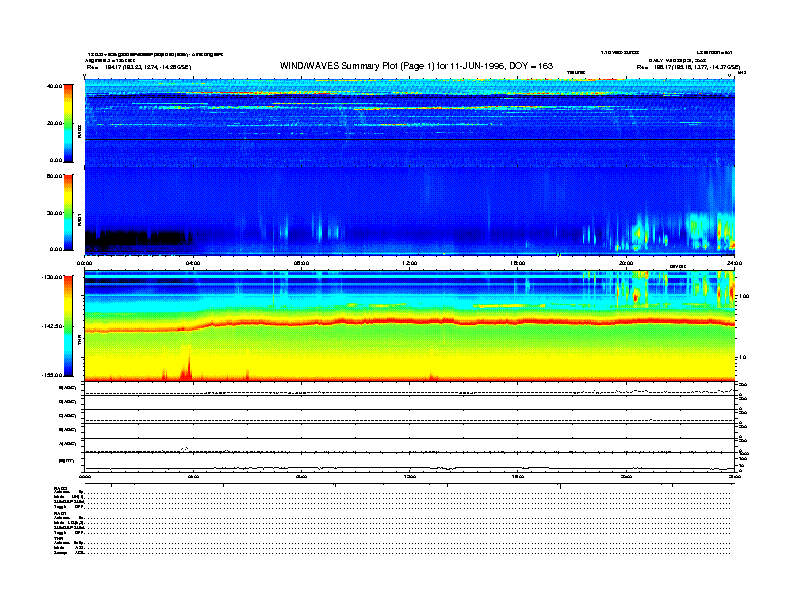Image resolution: width=792 pixels, height=612 pixels.
Task: Click the -142.50 label on TNR color scale
Action: [52, 326]
